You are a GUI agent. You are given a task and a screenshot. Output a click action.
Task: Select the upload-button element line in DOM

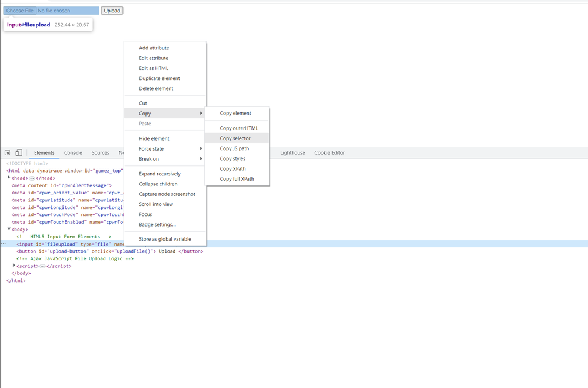pos(109,251)
